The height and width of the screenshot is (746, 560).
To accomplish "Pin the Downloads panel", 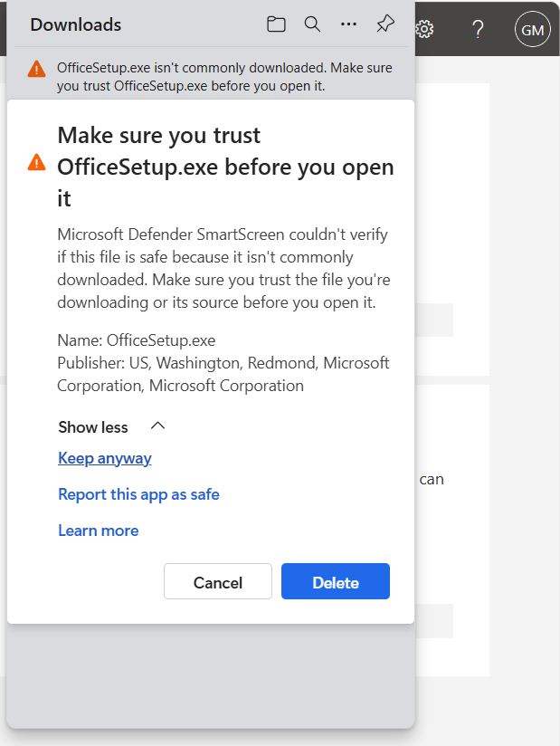I will pyautogui.click(x=385, y=24).
